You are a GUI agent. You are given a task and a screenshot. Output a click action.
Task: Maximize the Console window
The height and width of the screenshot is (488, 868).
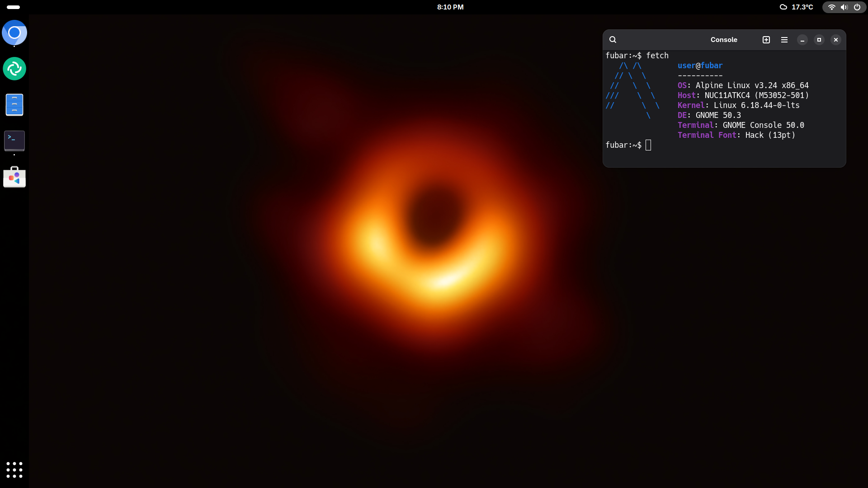tap(819, 40)
